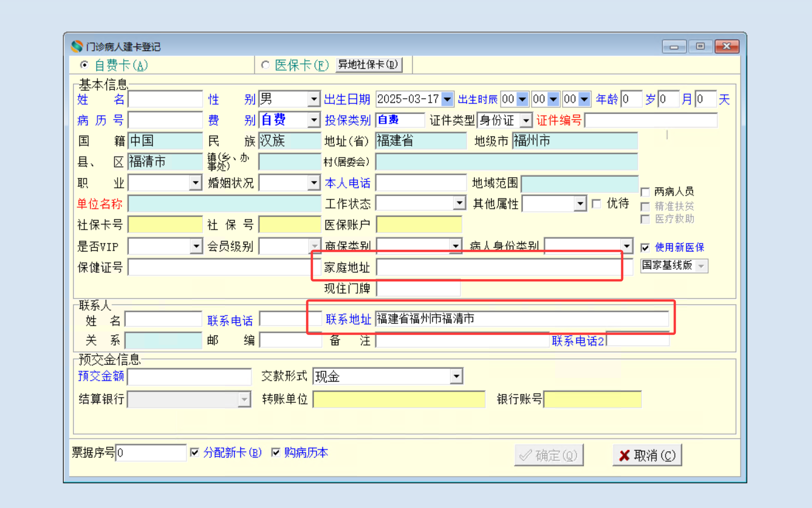Click the 社保号 input field
The height and width of the screenshot is (508, 812).
[289, 225]
